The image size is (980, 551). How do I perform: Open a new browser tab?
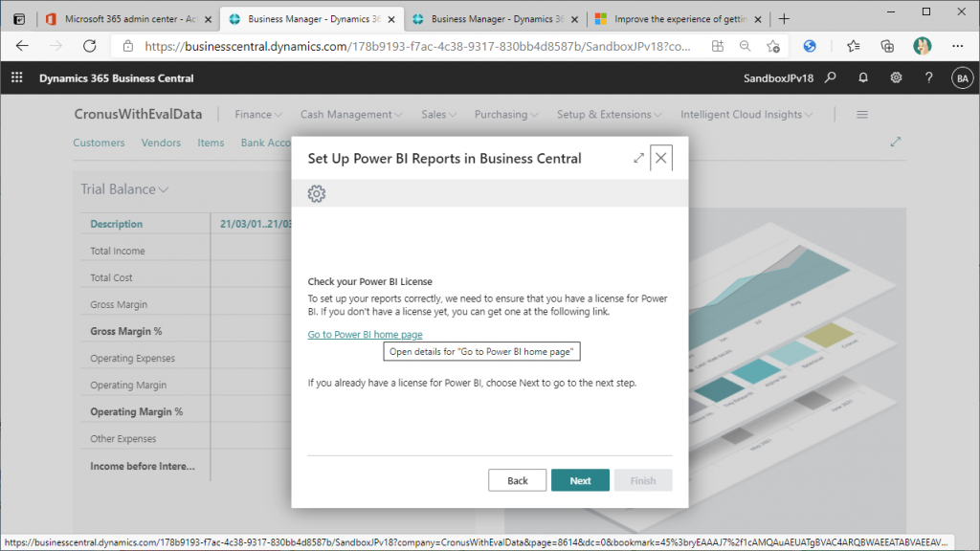click(784, 19)
